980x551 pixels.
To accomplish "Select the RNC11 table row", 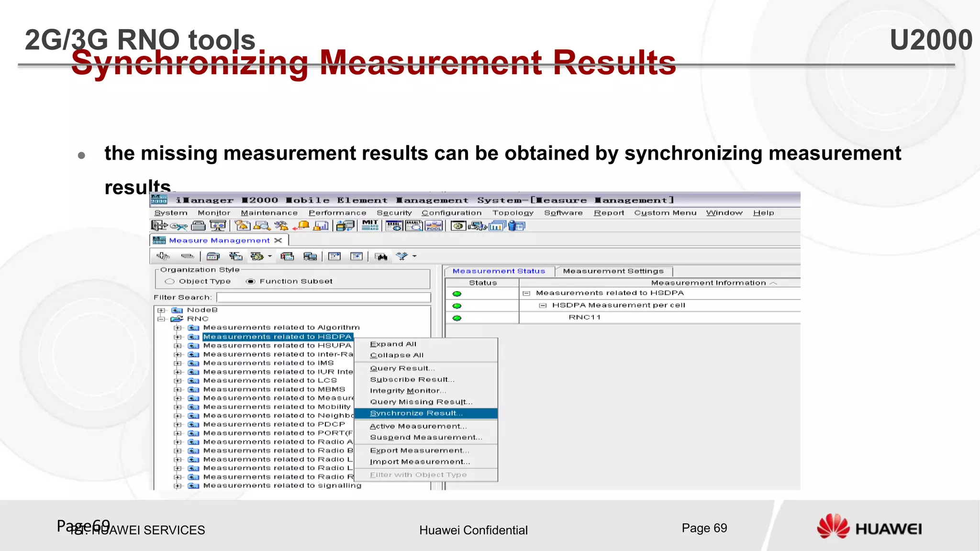I will [x=623, y=318].
